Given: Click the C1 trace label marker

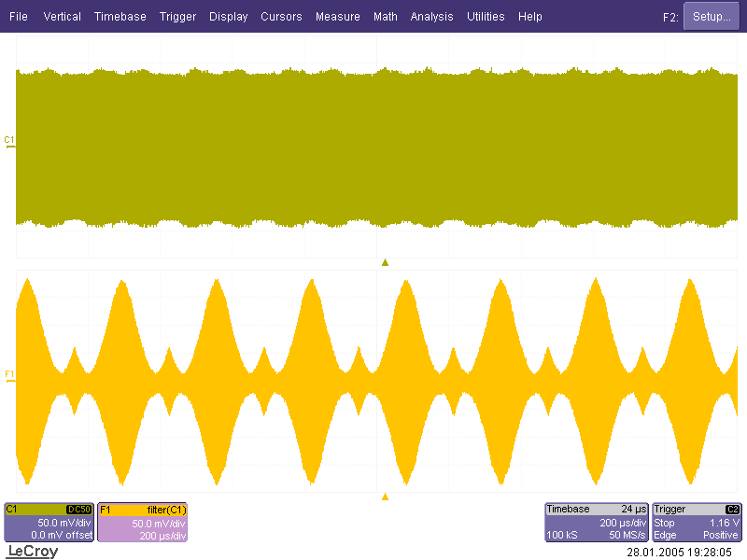Looking at the screenshot, I should click(9, 140).
